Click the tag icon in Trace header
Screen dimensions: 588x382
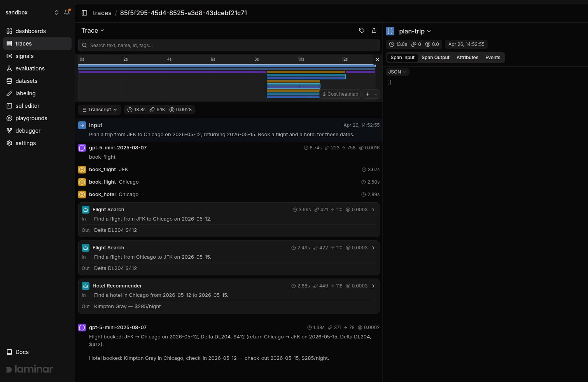click(362, 30)
